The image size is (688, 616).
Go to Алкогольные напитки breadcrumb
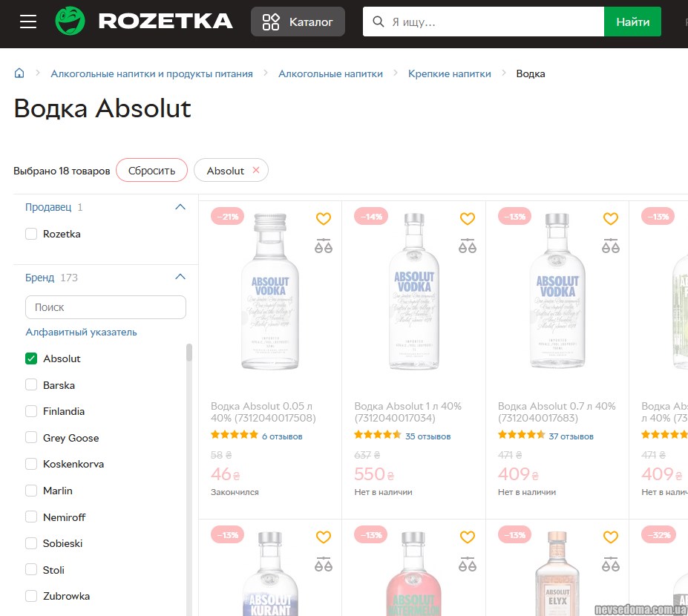point(330,73)
